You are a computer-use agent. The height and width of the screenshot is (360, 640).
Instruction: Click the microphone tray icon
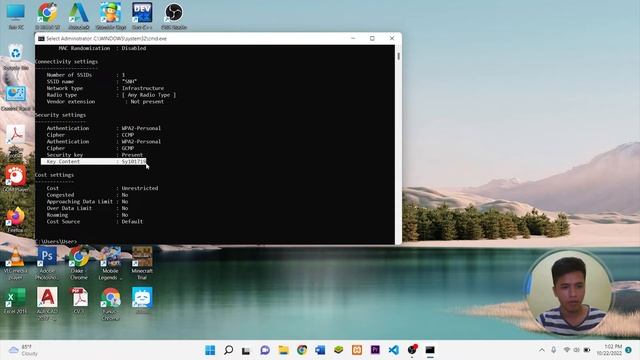(x=553, y=350)
